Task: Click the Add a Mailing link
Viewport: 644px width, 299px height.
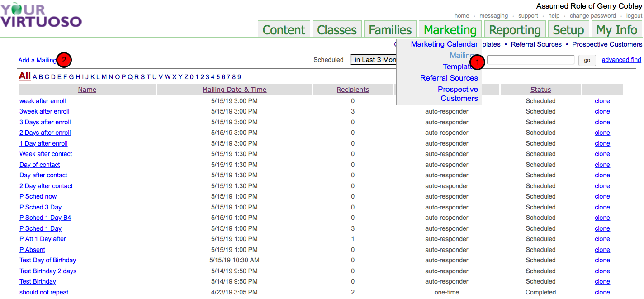Action: (x=37, y=60)
